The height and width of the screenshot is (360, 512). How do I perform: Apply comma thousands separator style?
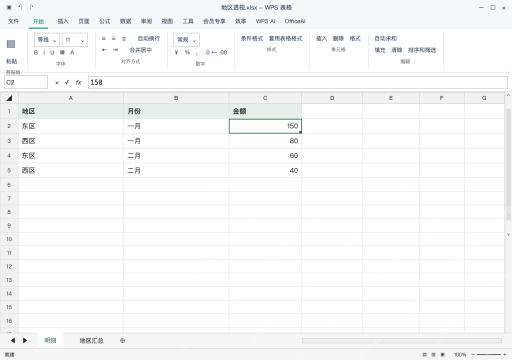[x=197, y=53]
